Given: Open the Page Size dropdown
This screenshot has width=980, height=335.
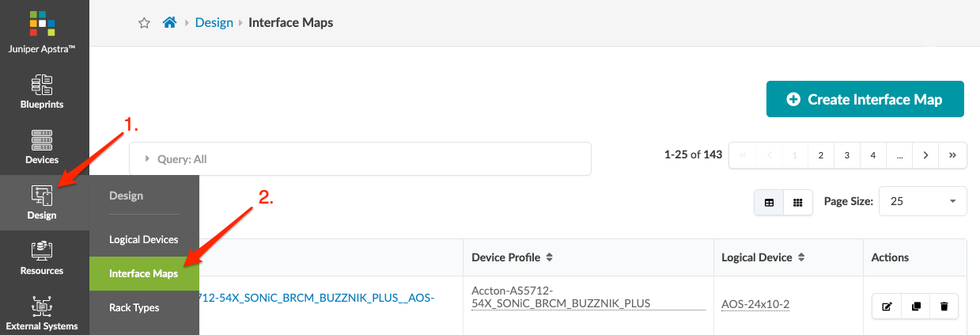Looking at the screenshot, I should 923,202.
